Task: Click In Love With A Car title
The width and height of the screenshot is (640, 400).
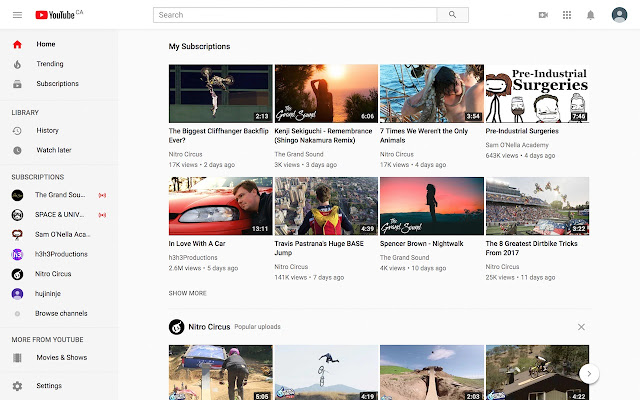Action: pyautogui.click(x=197, y=244)
